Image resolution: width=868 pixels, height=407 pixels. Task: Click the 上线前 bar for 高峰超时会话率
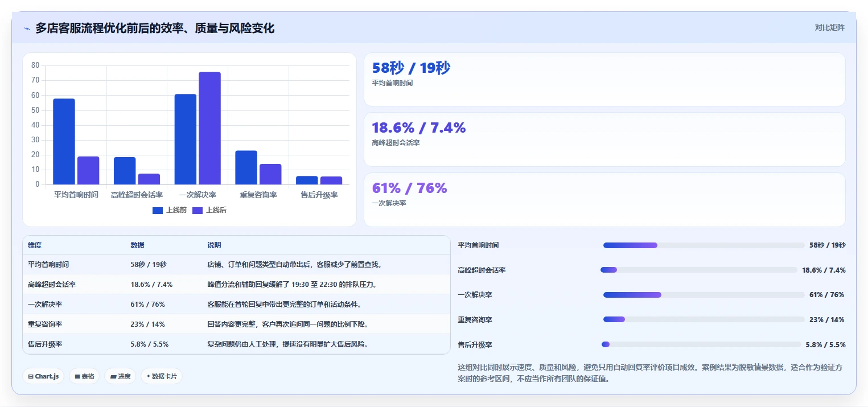(125, 171)
